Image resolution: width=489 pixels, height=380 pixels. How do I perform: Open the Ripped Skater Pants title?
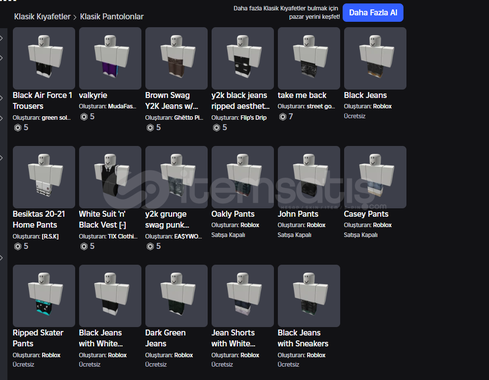click(x=38, y=338)
